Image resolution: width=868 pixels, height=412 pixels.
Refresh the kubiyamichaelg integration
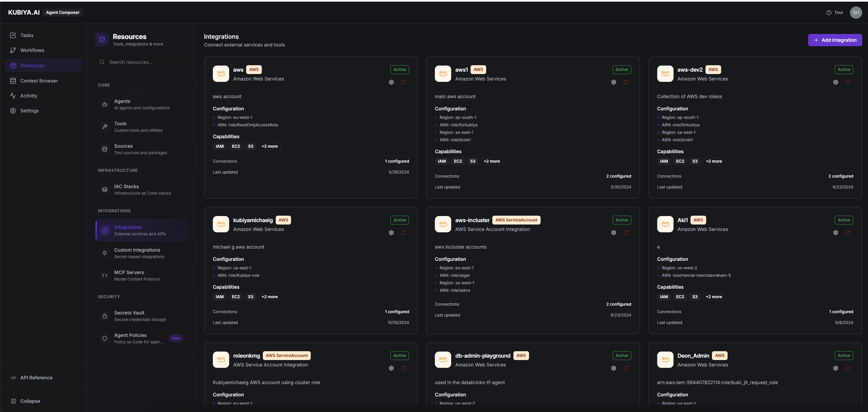(404, 233)
